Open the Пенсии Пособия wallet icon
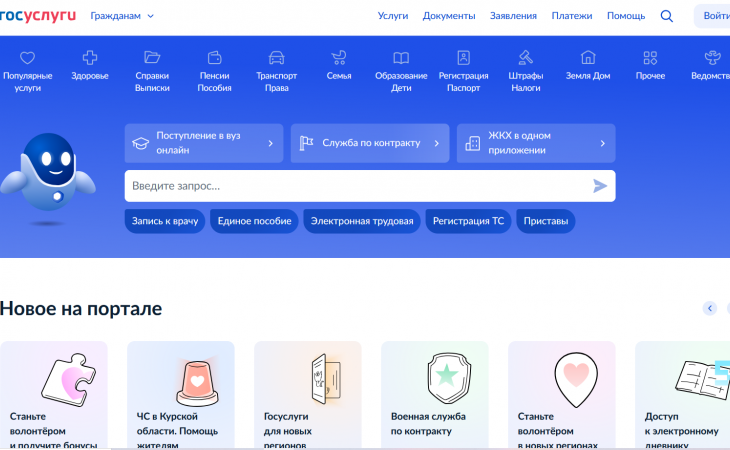The height and width of the screenshot is (450, 730). point(214,58)
